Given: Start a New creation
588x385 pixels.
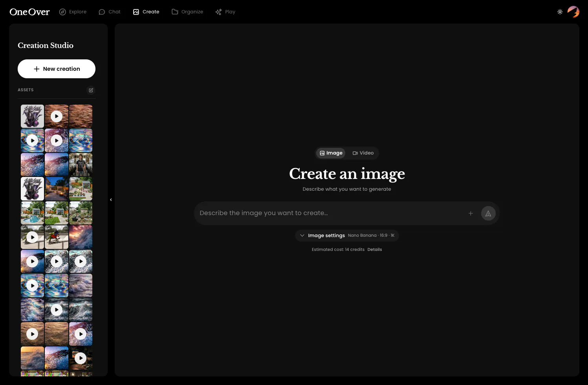Looking at the screenshot, I should tap(57, 69).
